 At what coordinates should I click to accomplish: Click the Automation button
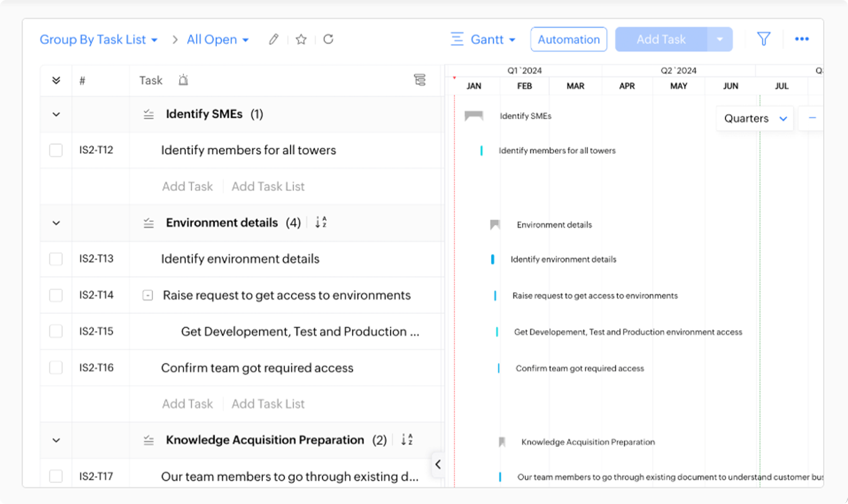tap(568, 40)
